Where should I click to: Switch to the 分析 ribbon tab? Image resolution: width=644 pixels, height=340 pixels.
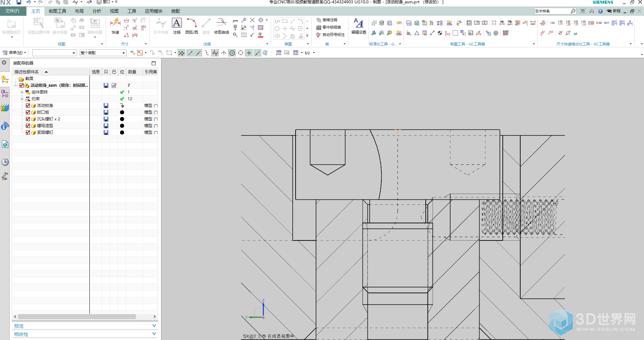pyautogui.click(x=97, y=11)
